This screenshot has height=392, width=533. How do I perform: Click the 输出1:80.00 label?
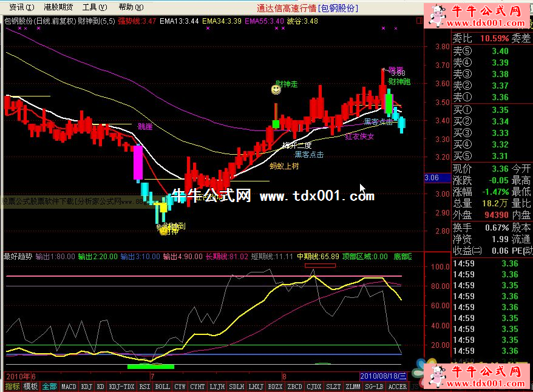click(55, 257)
